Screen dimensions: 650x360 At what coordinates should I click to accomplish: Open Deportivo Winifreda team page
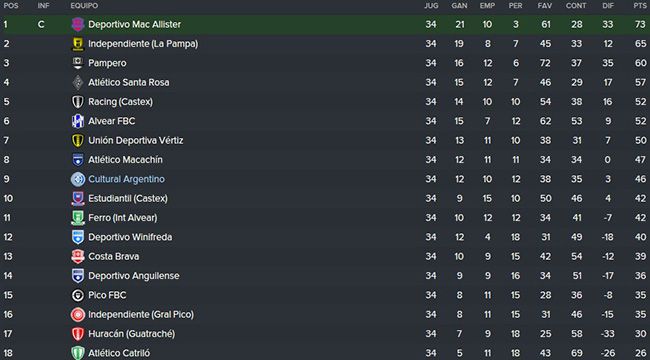click(x=130, y=237)
